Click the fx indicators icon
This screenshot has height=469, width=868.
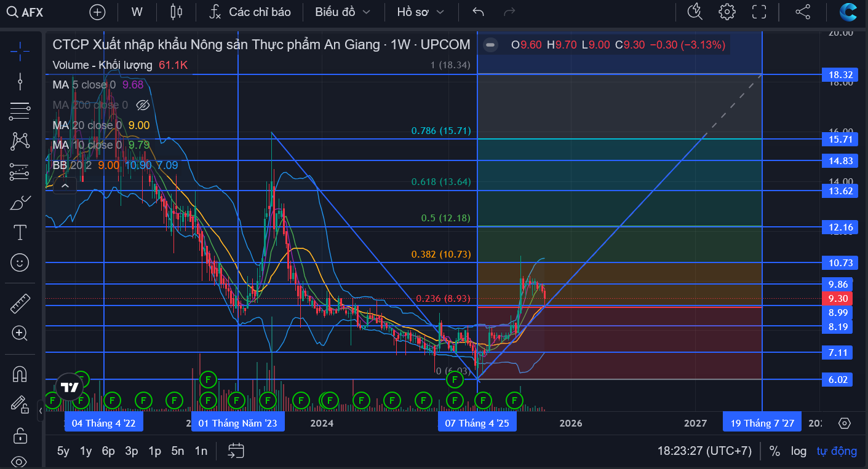(215, 12)
